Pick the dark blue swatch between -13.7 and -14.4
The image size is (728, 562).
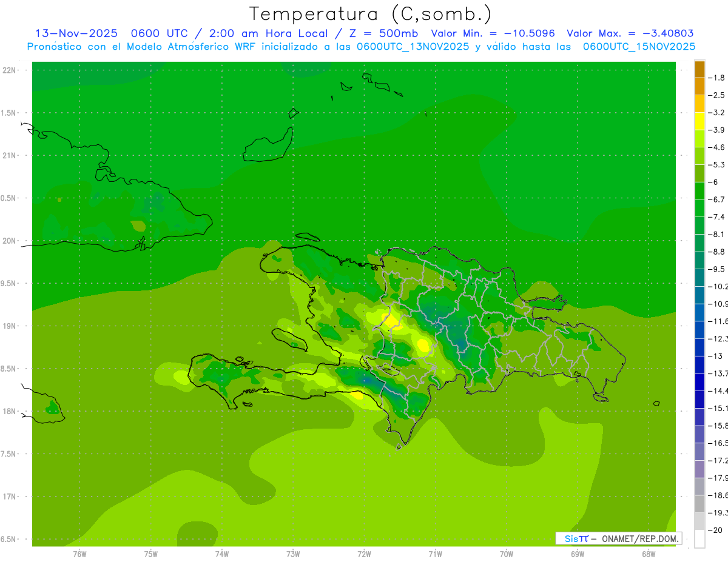coord(699,382)
